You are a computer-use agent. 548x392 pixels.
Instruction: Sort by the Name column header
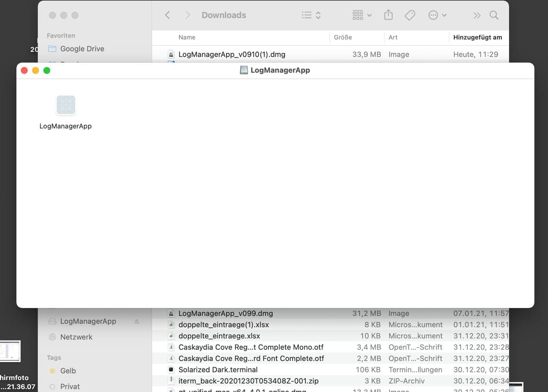pos(187,37)
